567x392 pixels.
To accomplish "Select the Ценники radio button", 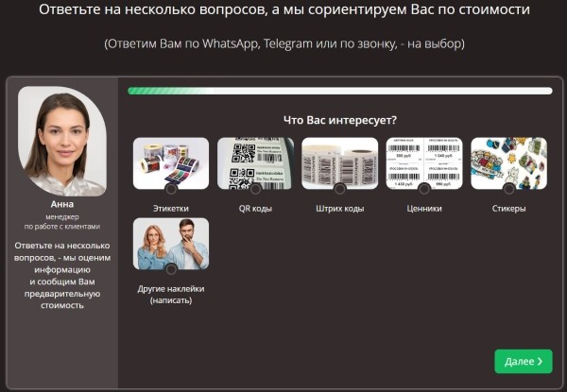I will 424,189.
